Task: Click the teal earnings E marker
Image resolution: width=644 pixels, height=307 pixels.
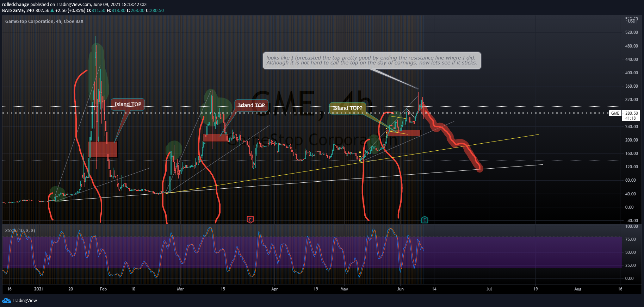Action: pos(425,220)
